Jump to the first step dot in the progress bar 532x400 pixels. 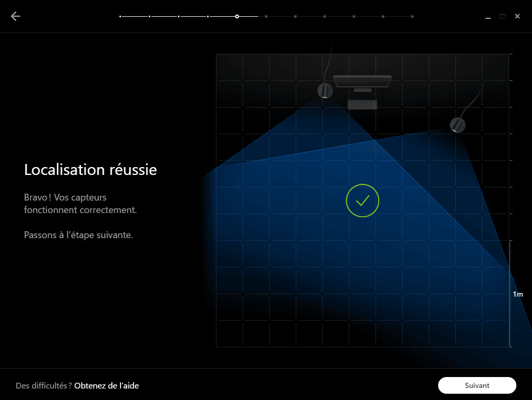(120, 17)
